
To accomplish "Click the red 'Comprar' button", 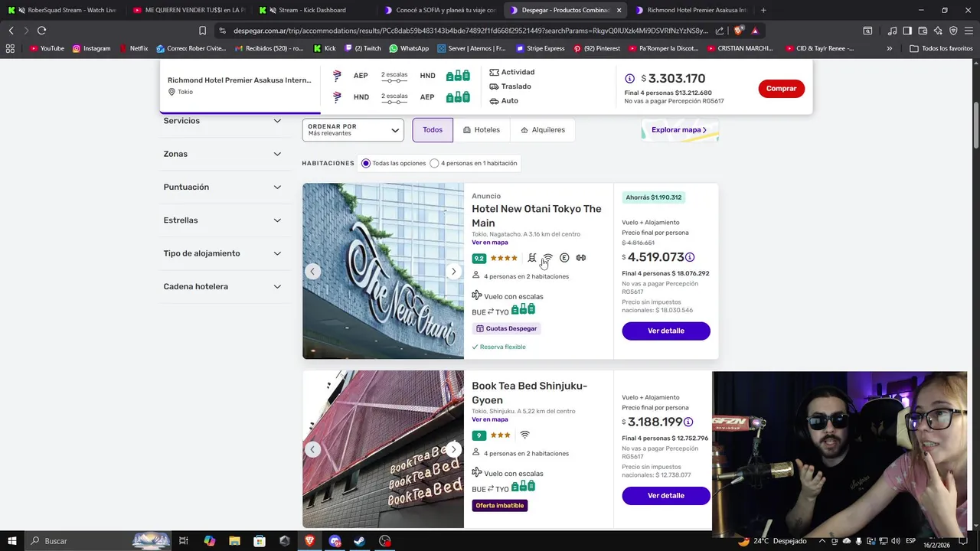I will [x=781, y=89].
